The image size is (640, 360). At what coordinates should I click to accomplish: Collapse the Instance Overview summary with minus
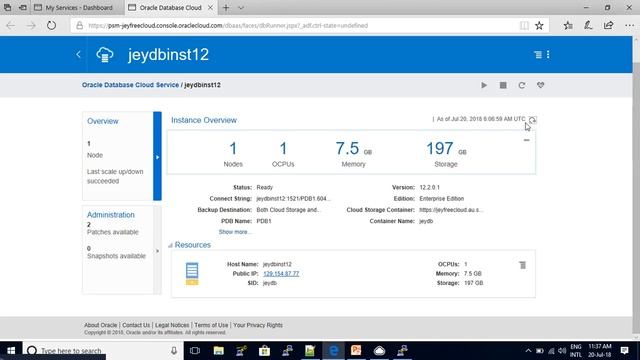point(527,140)
